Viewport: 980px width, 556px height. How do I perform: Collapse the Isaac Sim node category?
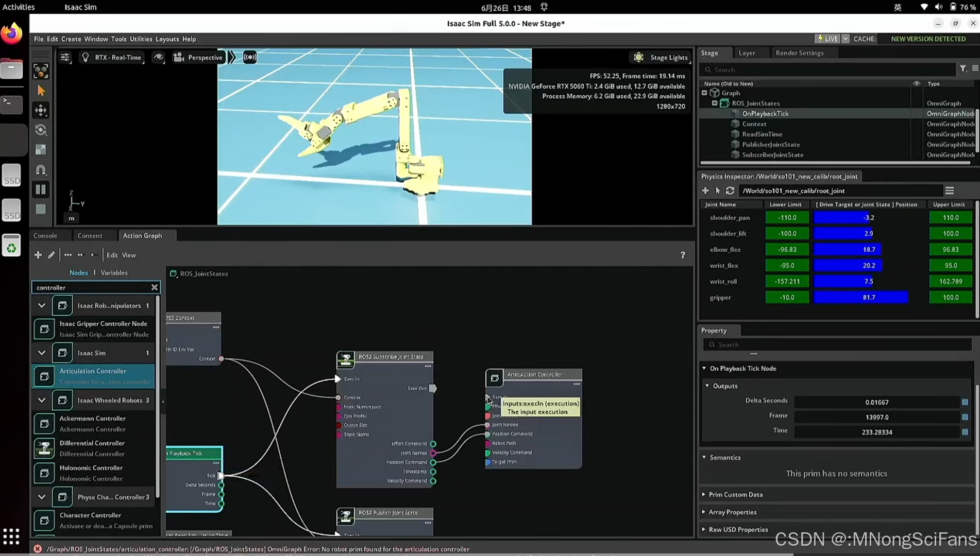[42, 353]
